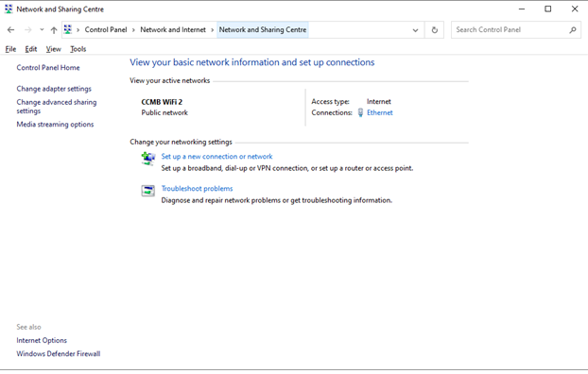Viewport: 588px width, 374px height.
Task: Click the Search Control Panel field
Action: coord(510,30)
